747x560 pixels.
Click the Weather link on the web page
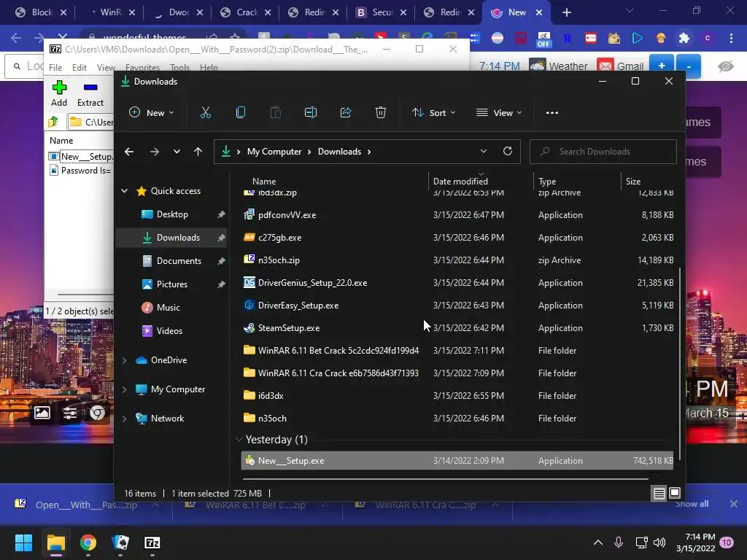click(558, 66)
